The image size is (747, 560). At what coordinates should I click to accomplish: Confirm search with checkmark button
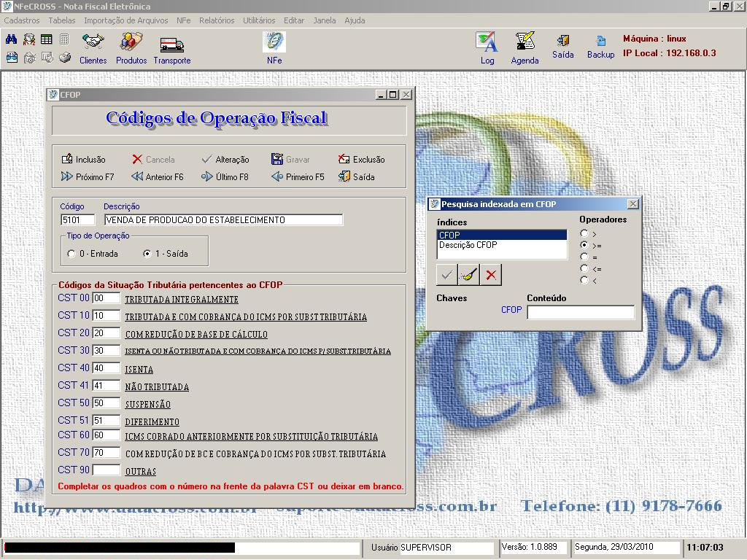click(x=446, y=275)
